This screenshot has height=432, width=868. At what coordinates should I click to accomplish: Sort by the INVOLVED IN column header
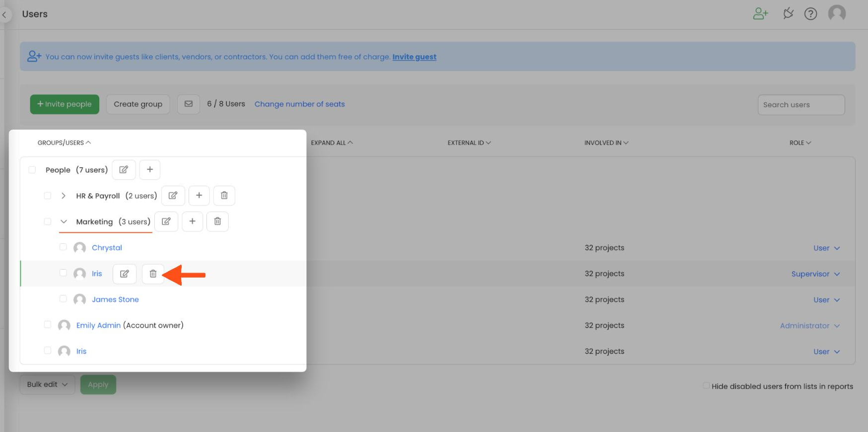tap(606, 143)
